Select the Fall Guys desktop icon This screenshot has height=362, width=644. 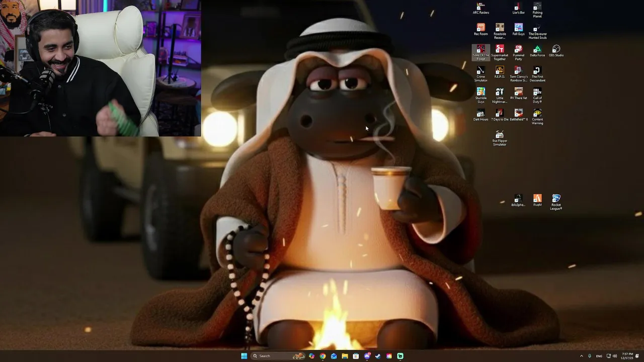click(518, 30)
